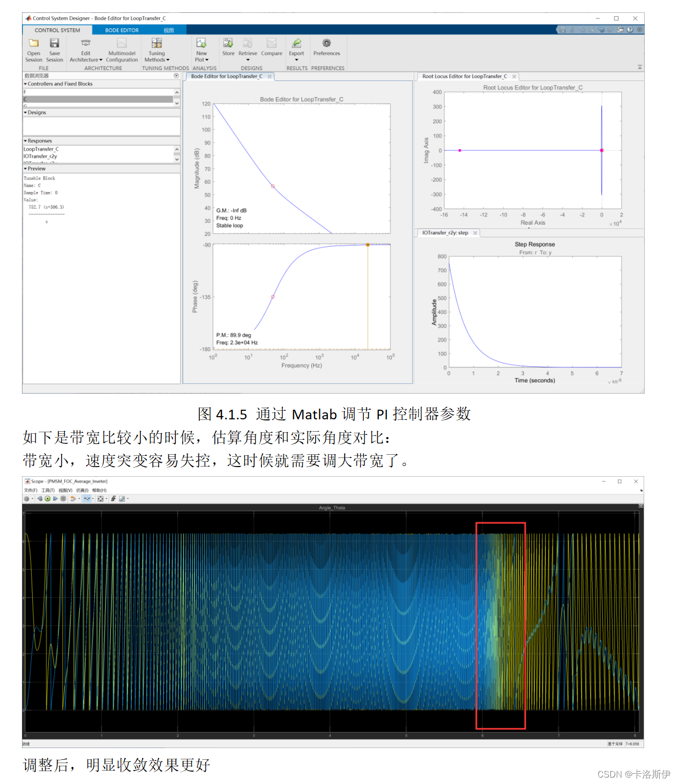Click the Save Session floppy icon
This screenshot has width=679, height=784.
pyautogui.click(x=54, y=43)
